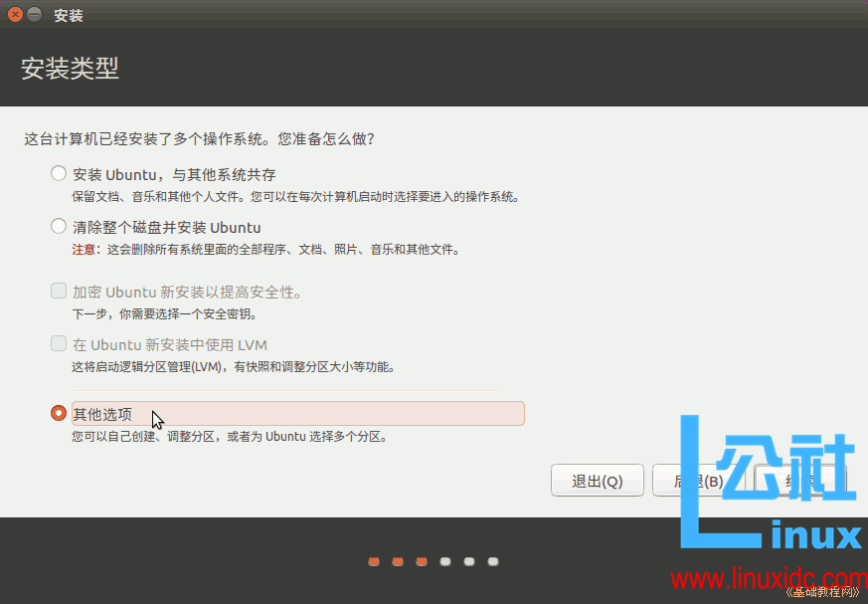Select install Ubuntu alongside other systems option
868x604 pixels.
[58, 174]
